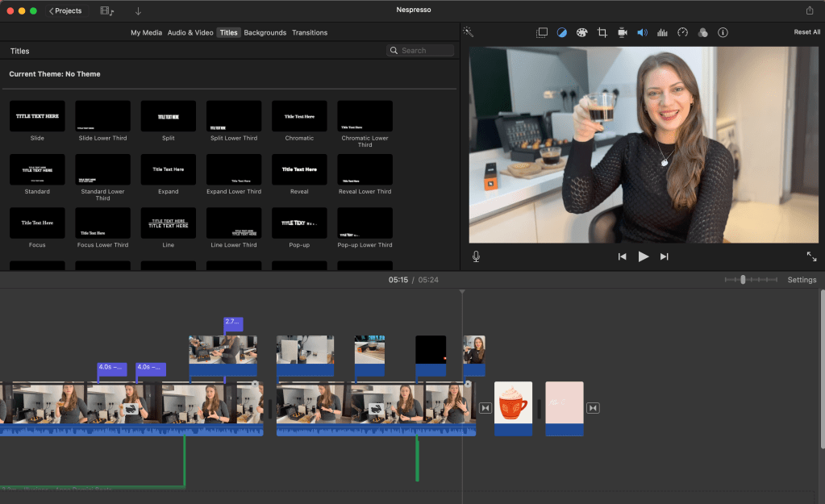The width and height of the screenshot is (825, 504).
Task: Open the volume adjustment controls
Action: pyautogui.click(x=642, y=32)
